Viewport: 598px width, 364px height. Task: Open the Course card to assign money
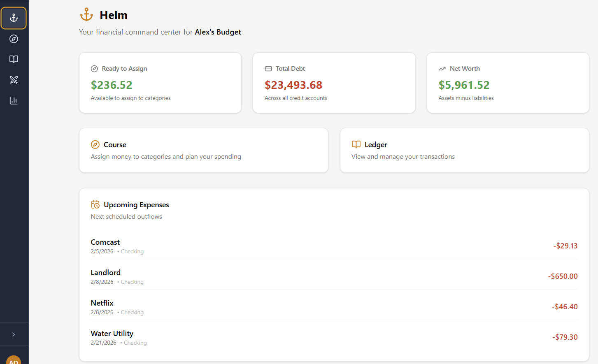coord(203,150)
